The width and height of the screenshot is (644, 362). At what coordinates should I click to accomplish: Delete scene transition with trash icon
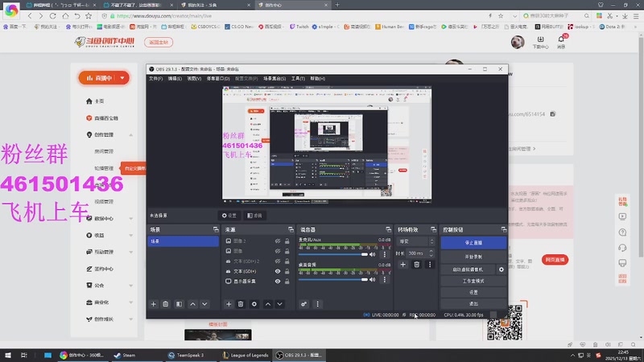point(416,265)
